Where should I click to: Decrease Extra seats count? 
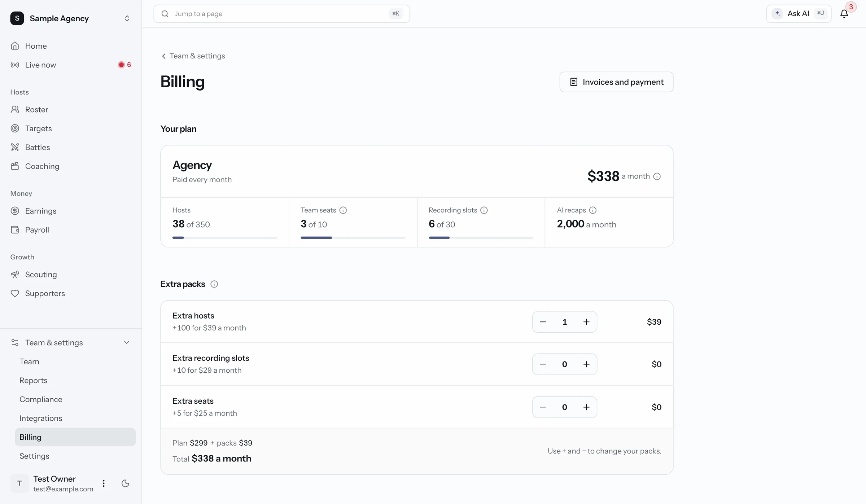pos(543,407)
